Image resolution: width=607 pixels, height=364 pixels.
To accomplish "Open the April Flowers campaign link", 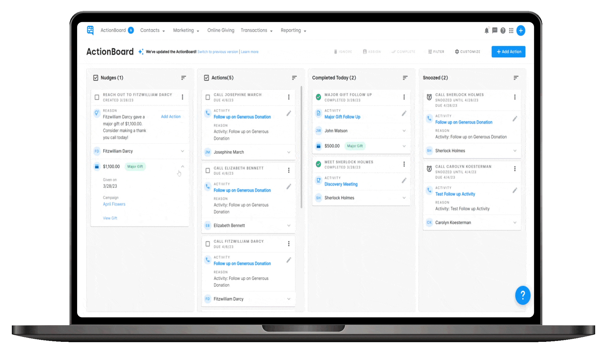I will pos(114,204).
